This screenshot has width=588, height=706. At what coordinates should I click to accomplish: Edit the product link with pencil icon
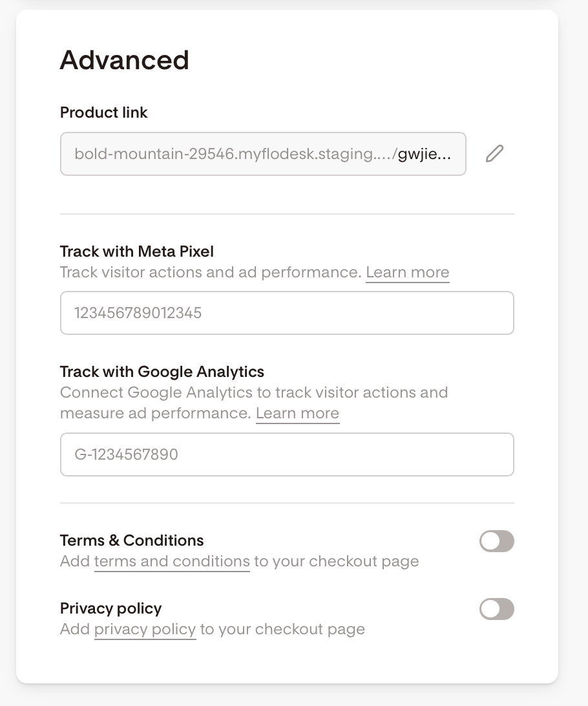point(494,153)
